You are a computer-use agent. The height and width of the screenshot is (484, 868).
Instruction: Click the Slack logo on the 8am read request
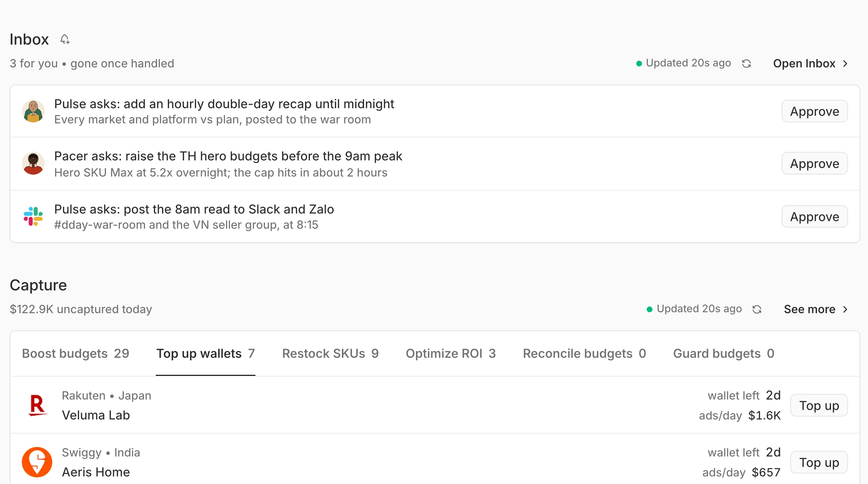point(33,216)
